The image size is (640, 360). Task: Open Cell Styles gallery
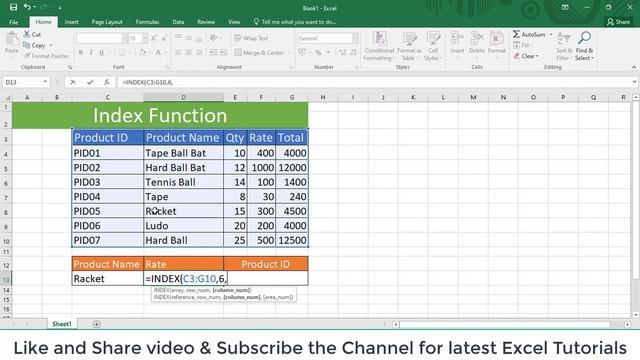[433, 46]
